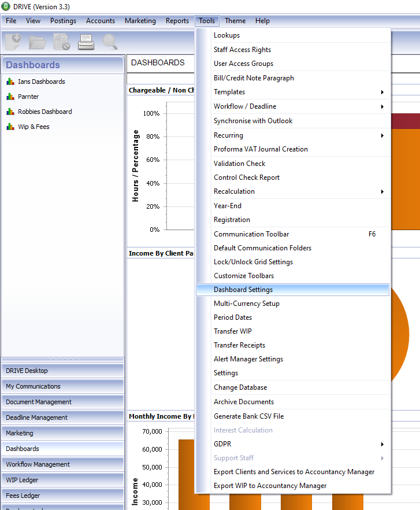Open Default Communication Folders
Screen dimensions: 420x510
pos(292,248)
